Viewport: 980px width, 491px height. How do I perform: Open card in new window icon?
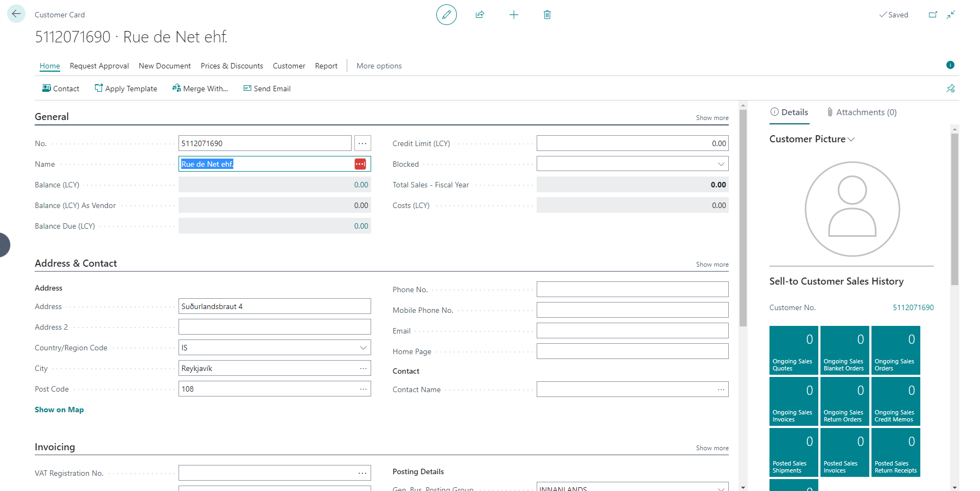click(x=933, y=15)
